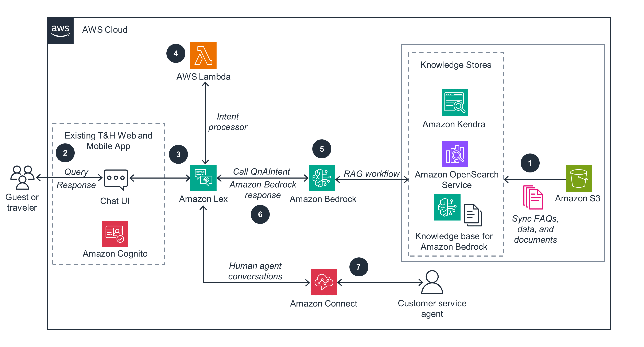
Task: Click the 'Call QnAIntent' text
Action: tap(261, 172)
